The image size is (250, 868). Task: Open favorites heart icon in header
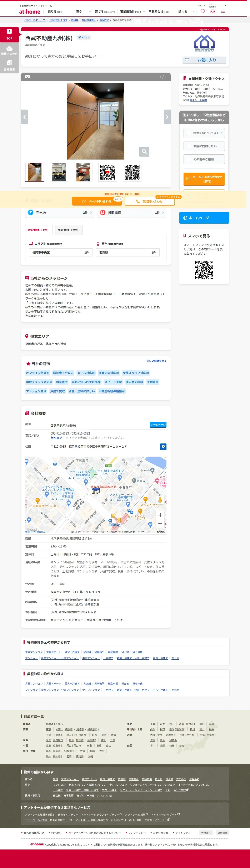point(202,11)
